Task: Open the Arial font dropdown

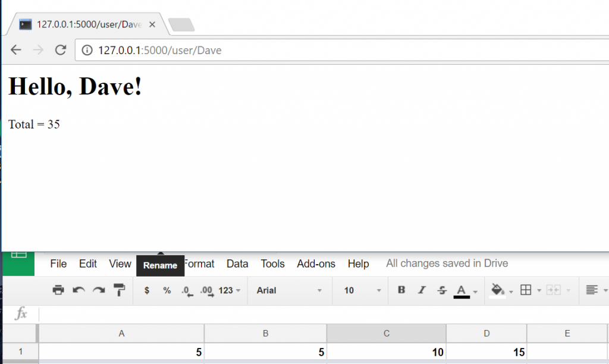Action: pyautogui.click(x=290, y=290)
